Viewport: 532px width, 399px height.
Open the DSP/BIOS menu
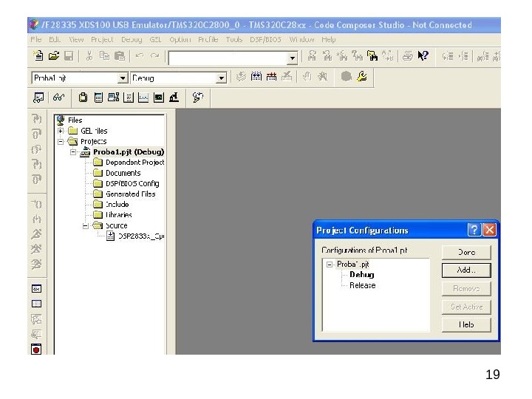pos(265,40)
